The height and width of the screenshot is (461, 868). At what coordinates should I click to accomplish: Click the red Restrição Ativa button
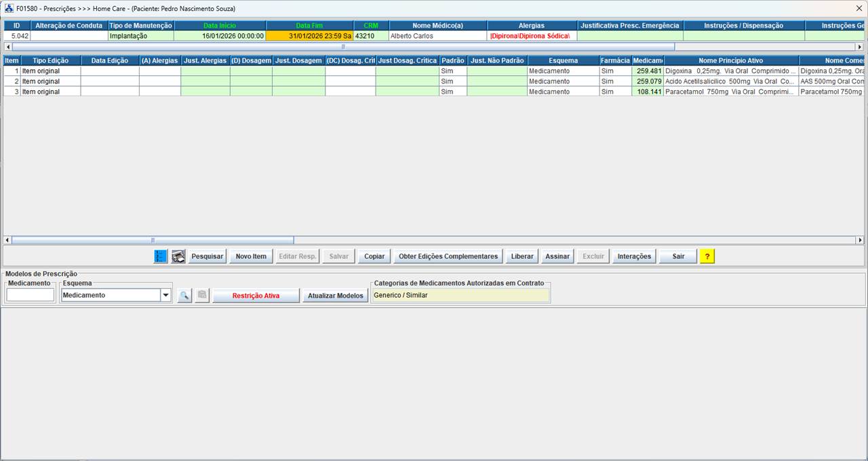click(256, 296)
